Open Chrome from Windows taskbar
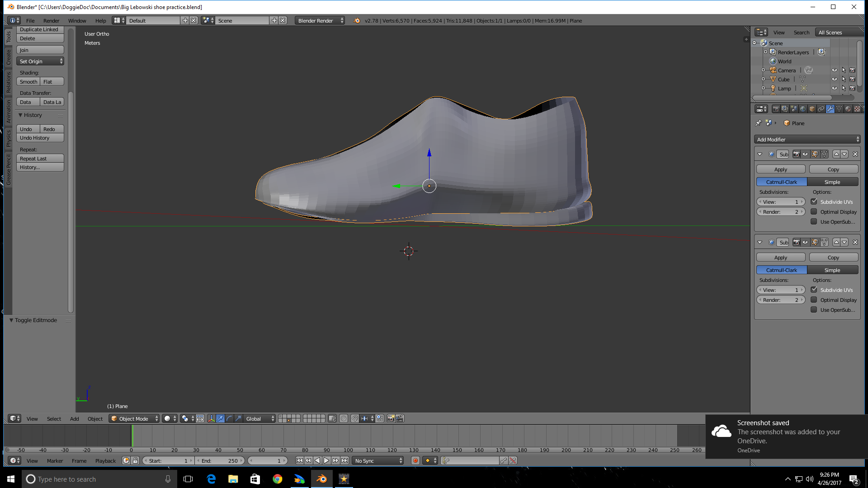The height and width of the screenshot is (488, 868). [x=277, y=479]
